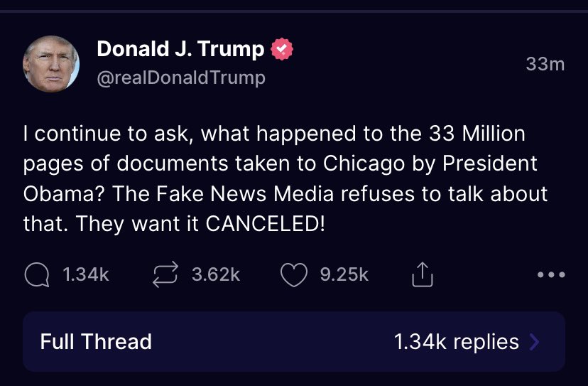Click the 1.34k reply count number
The image size is (588, 386).
(x=86, y=275)
